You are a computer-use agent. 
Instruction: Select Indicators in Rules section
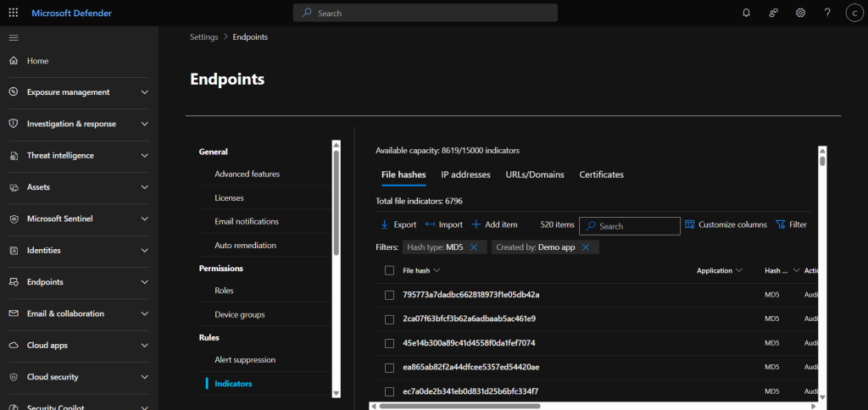(233, 384)
